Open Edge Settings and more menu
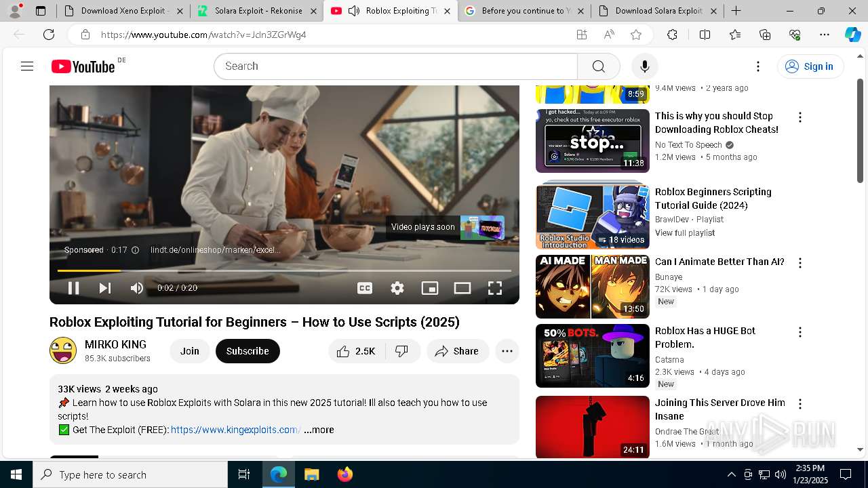The width and height of the screenshot is (868, 488). 825,35
